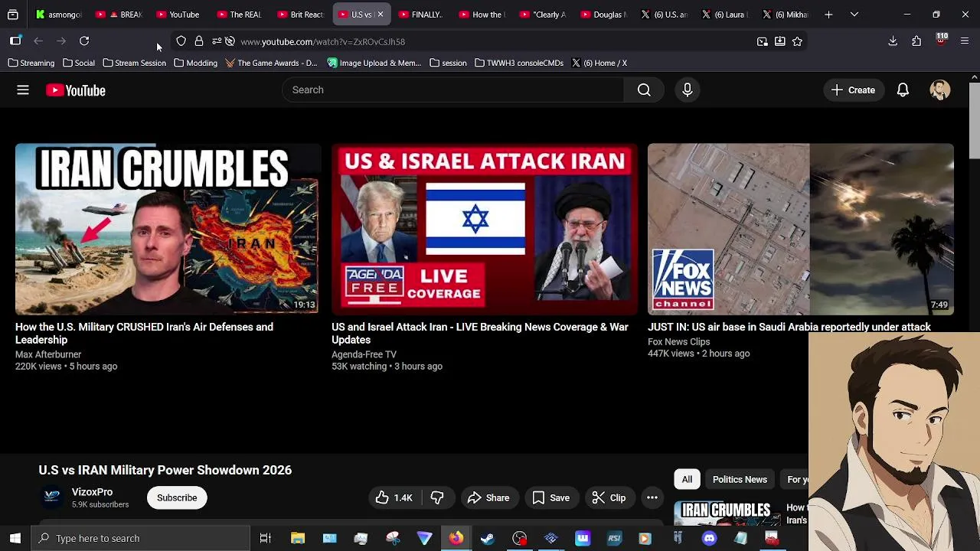Open a new browser tab with plus

coord(828,15)
